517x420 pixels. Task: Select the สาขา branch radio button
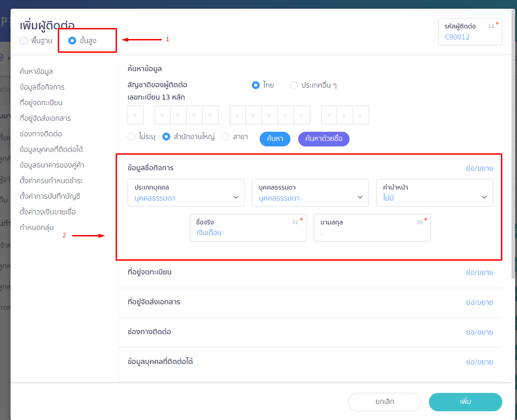(225, 137)
